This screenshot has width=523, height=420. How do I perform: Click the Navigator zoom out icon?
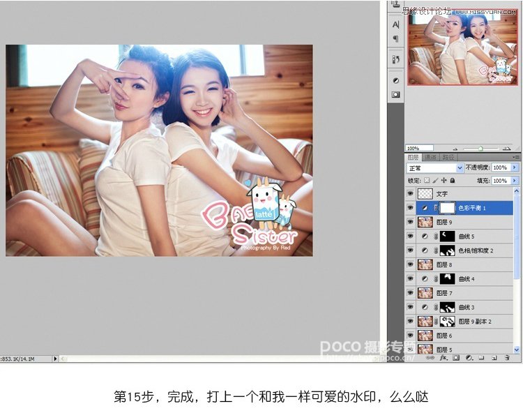click(x=455, y=149)
